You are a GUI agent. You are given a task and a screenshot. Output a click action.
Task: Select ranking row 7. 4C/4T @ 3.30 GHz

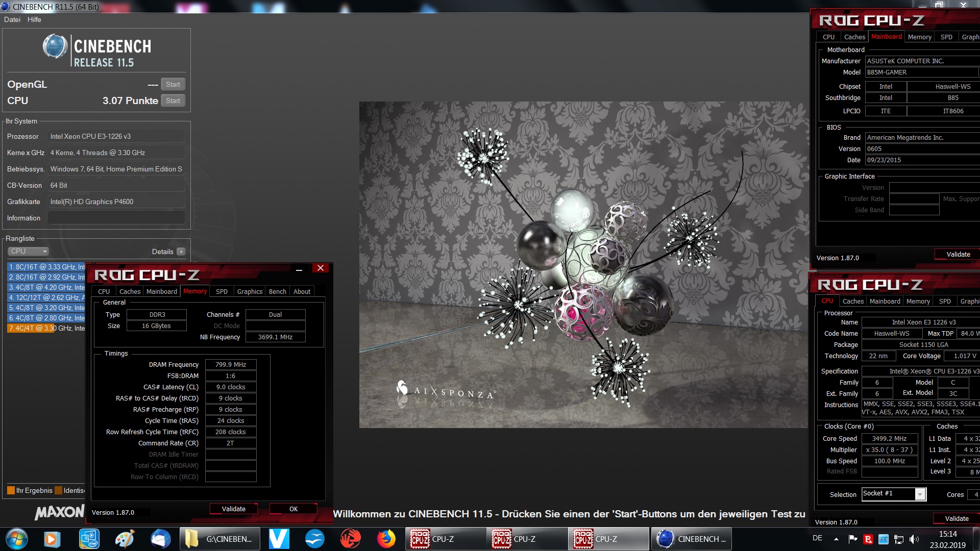pos(46,328)
